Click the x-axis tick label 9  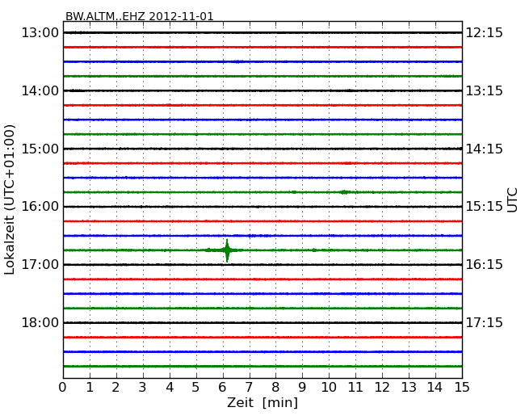302,387
